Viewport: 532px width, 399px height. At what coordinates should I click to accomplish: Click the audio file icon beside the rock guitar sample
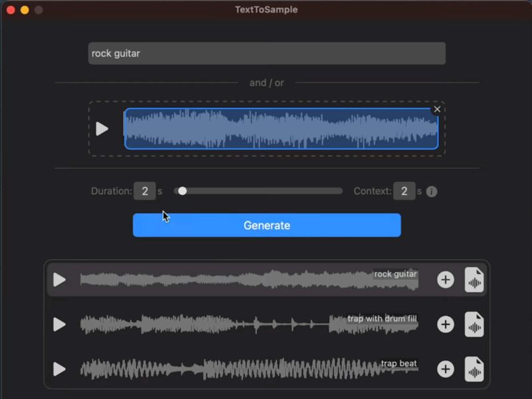pos(474,279)
